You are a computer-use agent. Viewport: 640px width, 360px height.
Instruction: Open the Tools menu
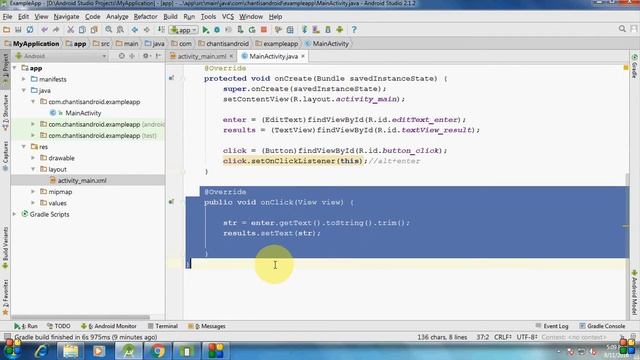coord(208,17)
